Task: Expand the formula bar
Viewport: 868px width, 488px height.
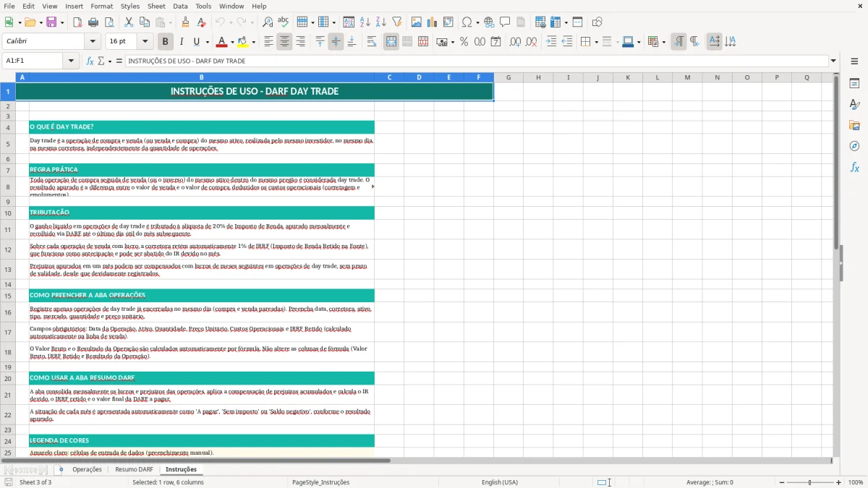Action: [833, 61]
